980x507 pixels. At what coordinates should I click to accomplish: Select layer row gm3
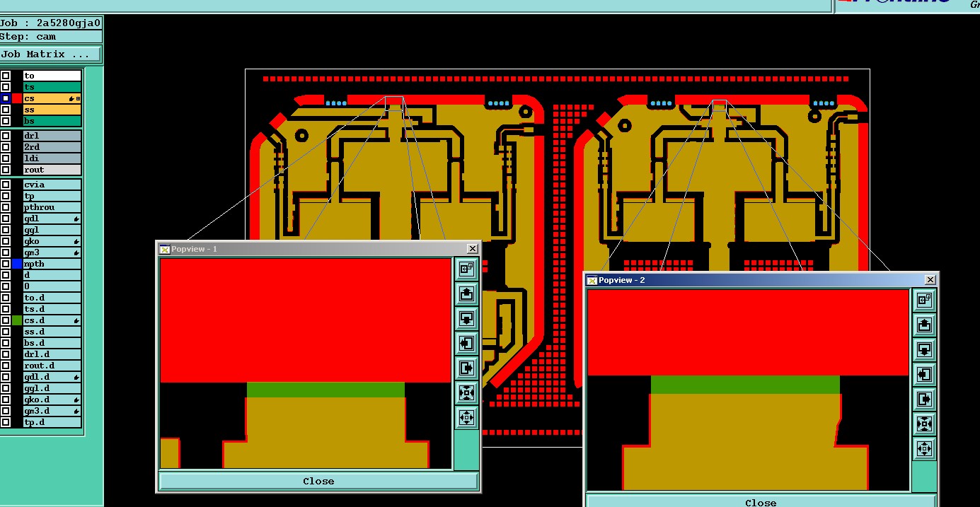52,252
